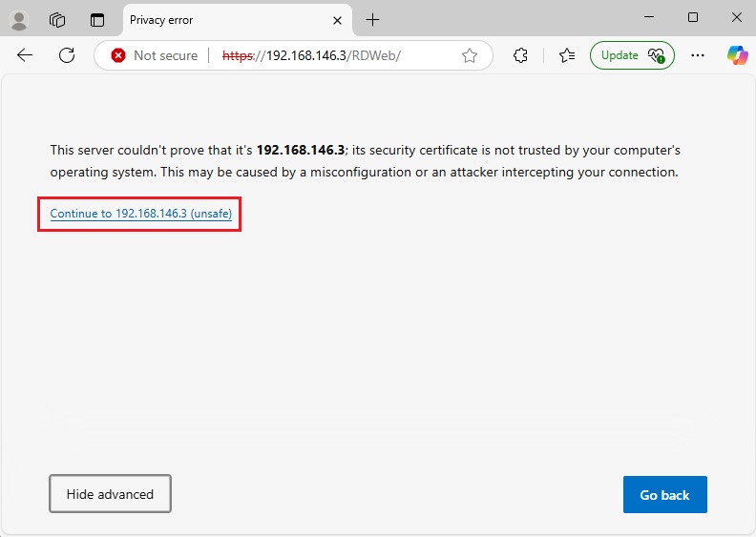Click the Not secure site info badge
The width and height of the screenshot is (756, 537).
pyautogui.click(x=154, y=55)
